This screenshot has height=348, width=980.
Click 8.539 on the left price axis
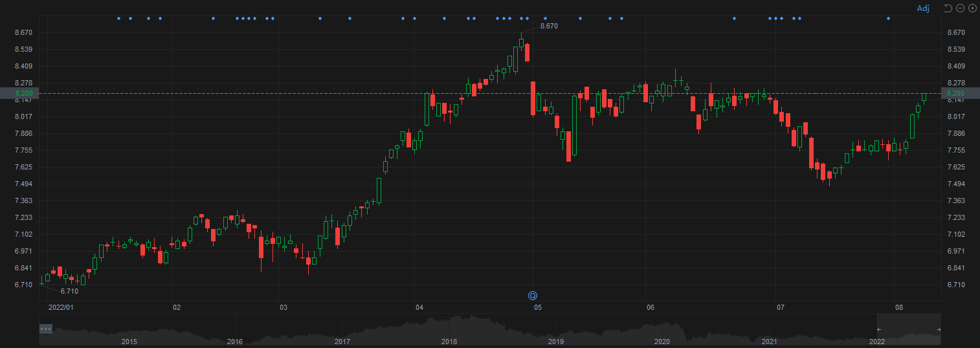tap(23, 49)
